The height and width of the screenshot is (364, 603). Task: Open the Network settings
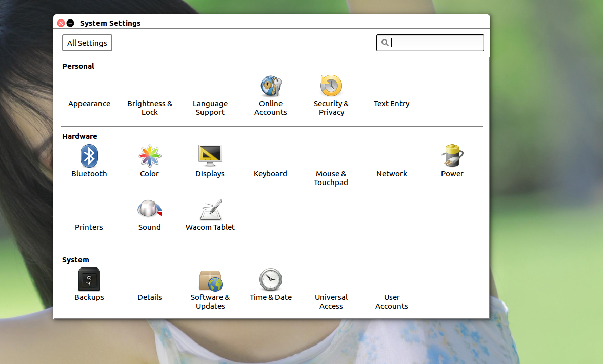point(392,174)
